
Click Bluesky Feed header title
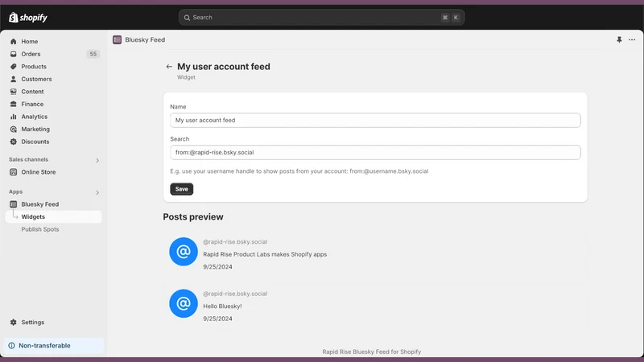tap(145, 39)
